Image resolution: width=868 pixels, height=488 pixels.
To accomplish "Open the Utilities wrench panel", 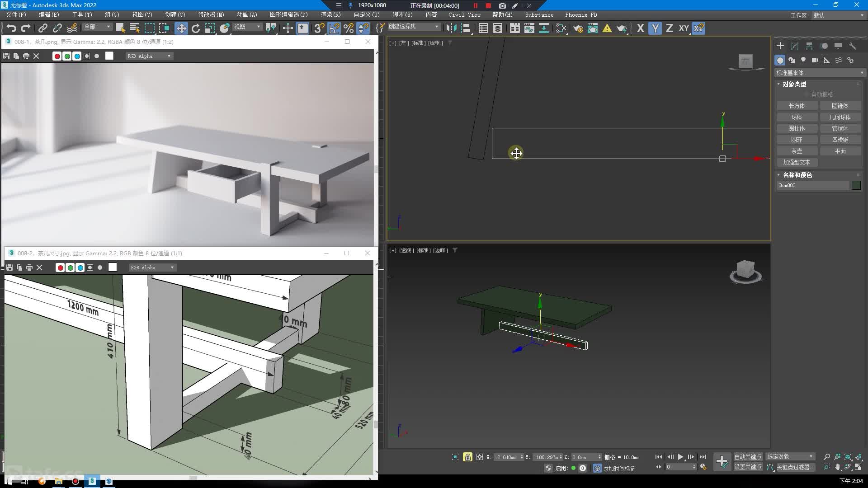I will tap(853, 46).
